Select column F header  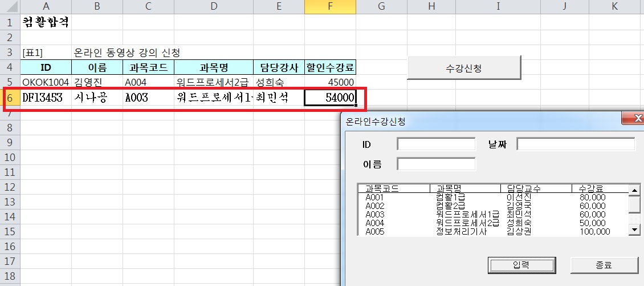click(330, 7)
